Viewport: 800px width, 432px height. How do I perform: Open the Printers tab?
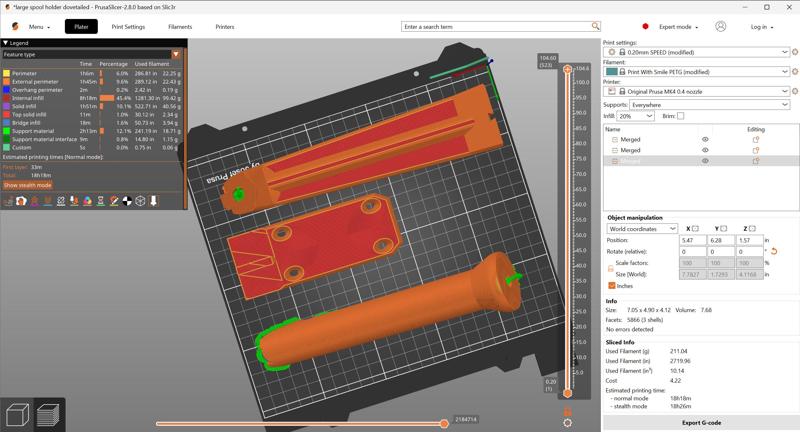click(224, 27)
